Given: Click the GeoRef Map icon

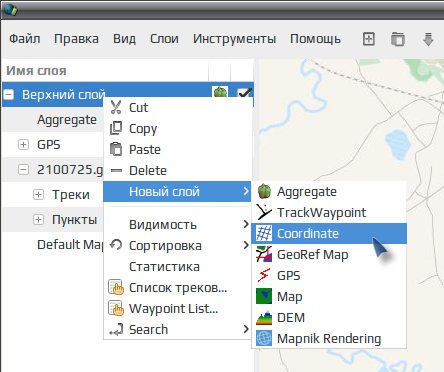Looking at the screenshot, I should [x=264, y=254].
